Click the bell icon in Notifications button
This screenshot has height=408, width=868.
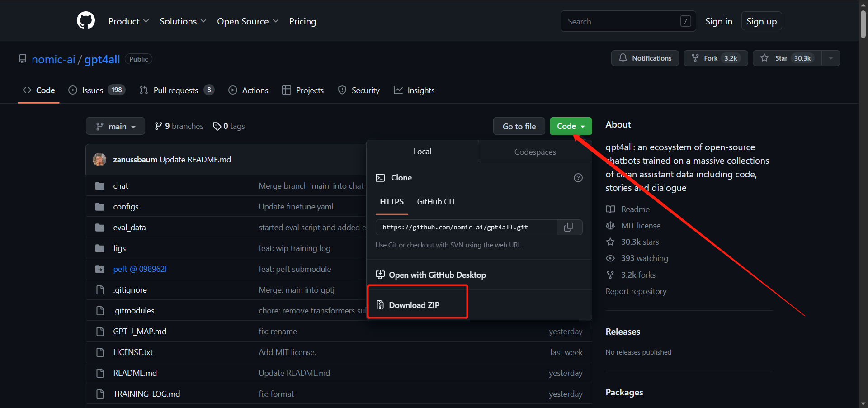623,58
